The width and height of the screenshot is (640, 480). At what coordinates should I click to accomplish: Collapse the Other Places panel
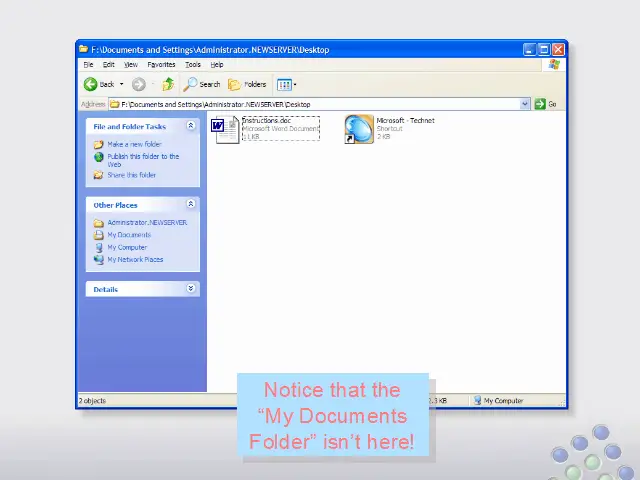(x=190, y=205)
